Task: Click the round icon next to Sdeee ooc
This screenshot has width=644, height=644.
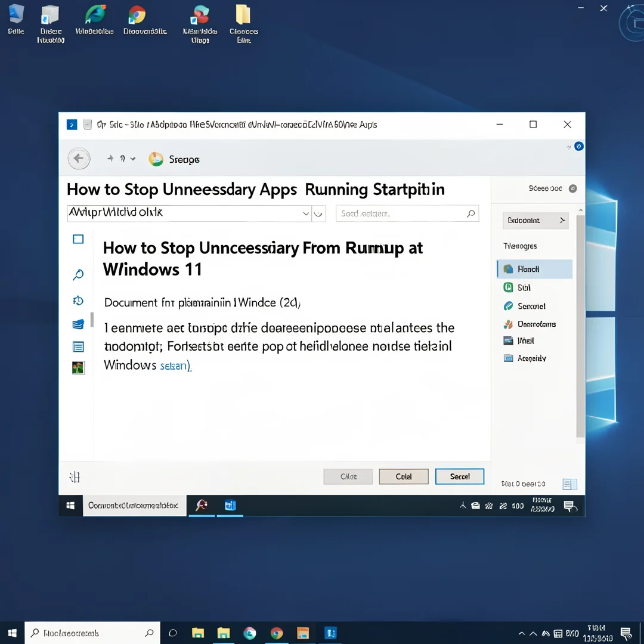Action: point(572,188)
